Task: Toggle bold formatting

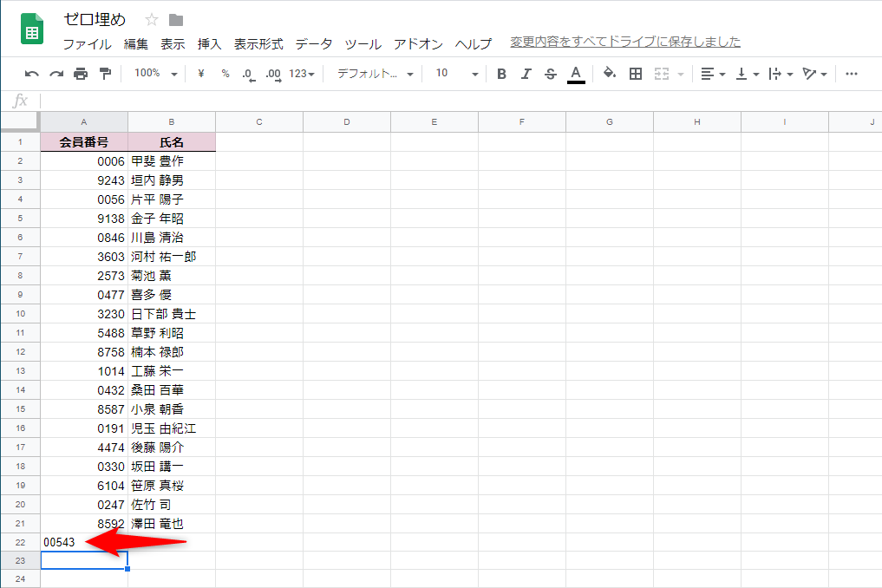Action: 502,74
